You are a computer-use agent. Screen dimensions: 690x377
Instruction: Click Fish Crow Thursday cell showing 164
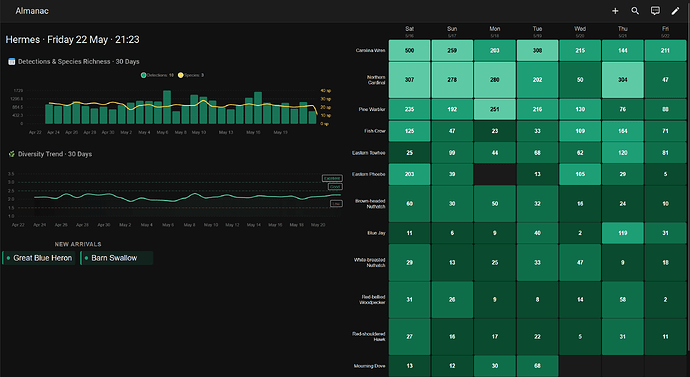pyautogui.click(x=623, y=131)
